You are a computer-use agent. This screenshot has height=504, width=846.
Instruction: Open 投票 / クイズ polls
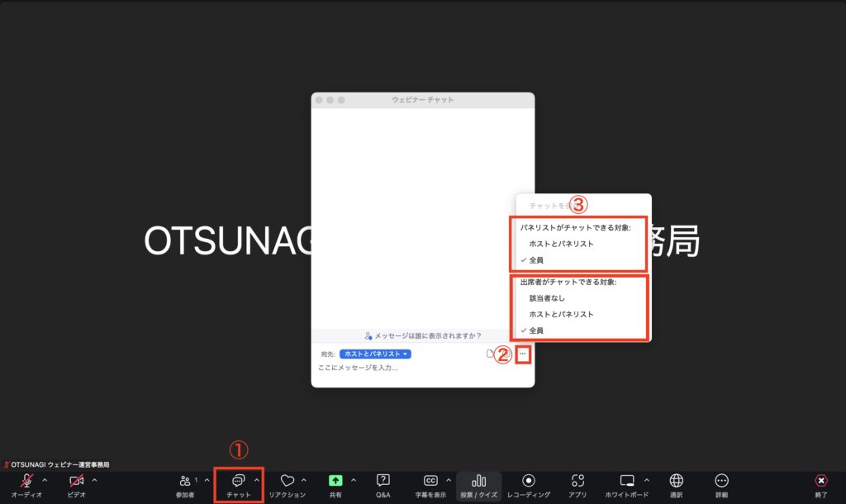(x=479, y=481)
